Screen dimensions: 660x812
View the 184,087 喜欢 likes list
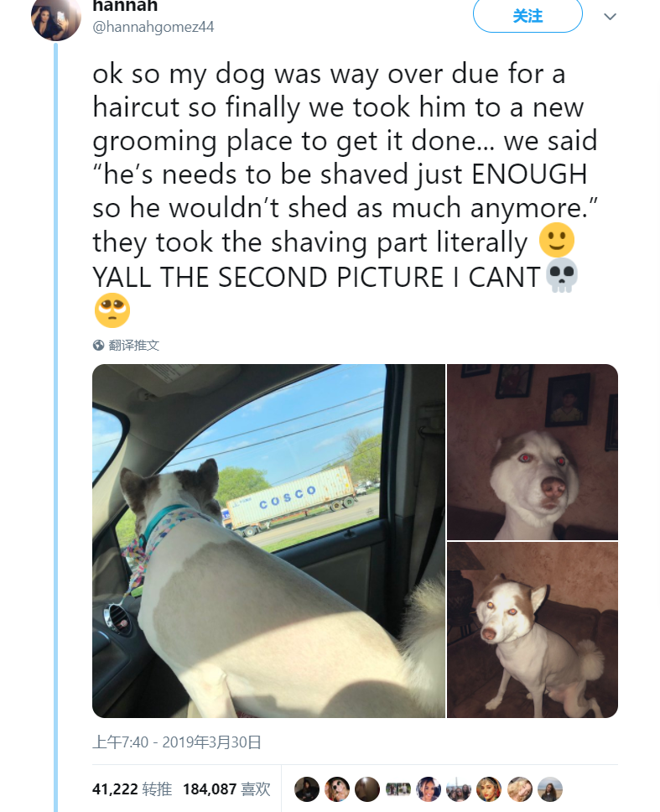point(226,789)
